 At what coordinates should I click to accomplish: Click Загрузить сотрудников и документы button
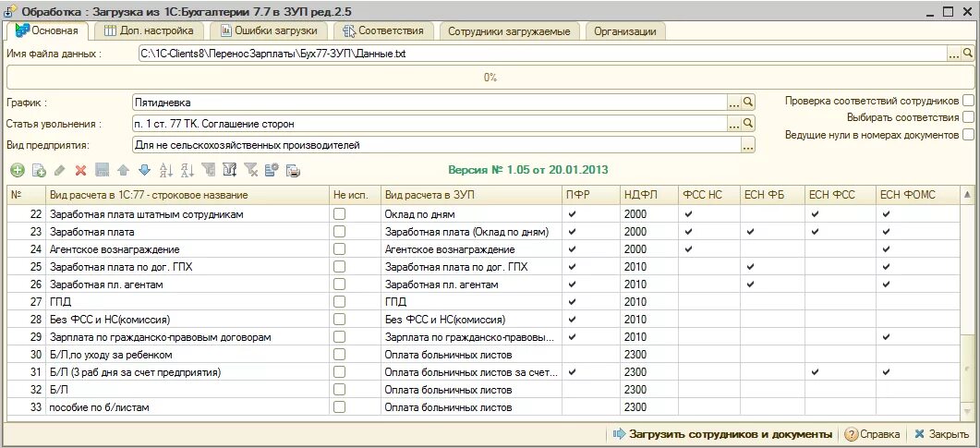(723, 434)
